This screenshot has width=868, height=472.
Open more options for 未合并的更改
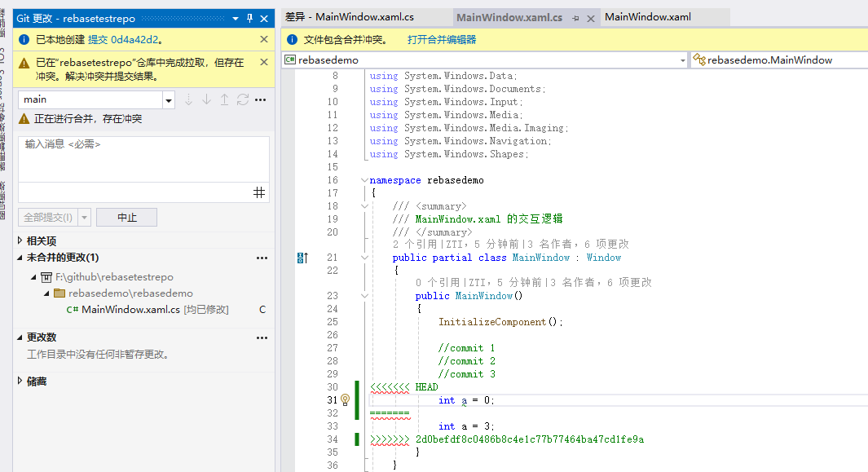tap(262, 258)
